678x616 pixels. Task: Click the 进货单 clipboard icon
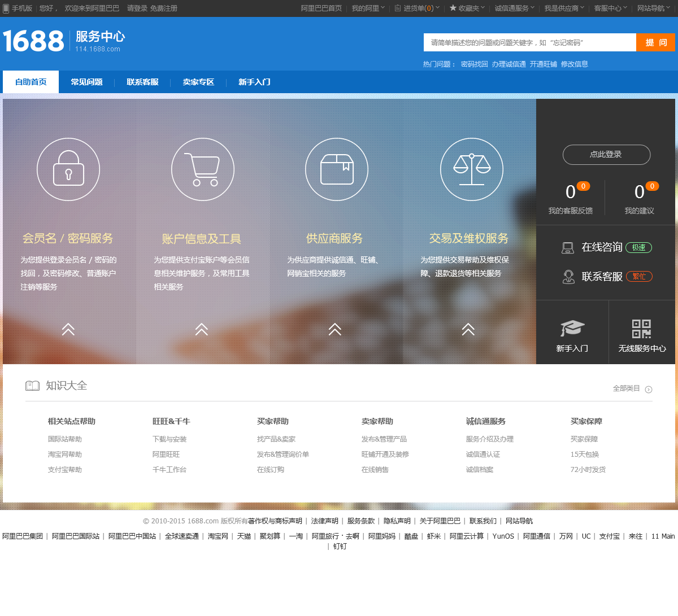pos(398,8)
